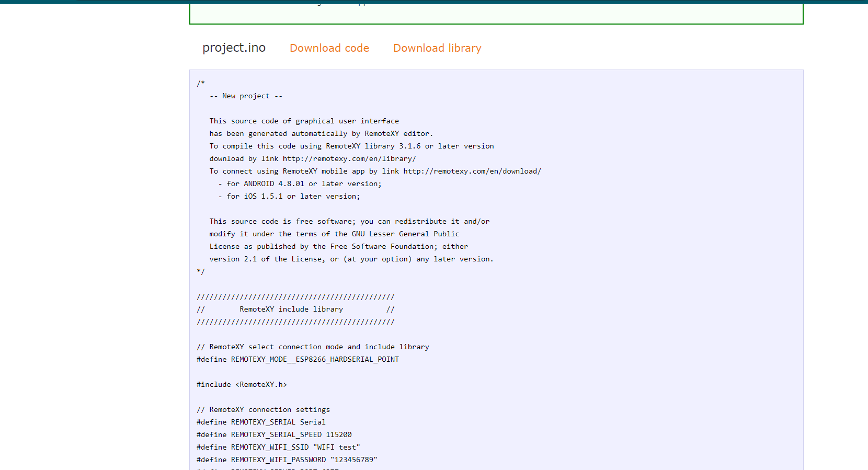
Task: Click the 'This source code is free software' line
Action: (x=350, y=222)
